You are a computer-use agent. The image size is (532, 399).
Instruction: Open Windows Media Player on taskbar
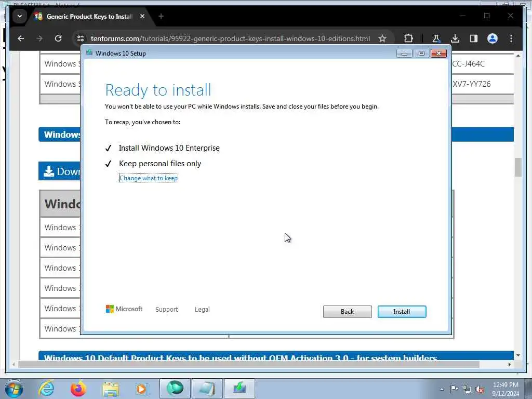click(x=142, y=389)
